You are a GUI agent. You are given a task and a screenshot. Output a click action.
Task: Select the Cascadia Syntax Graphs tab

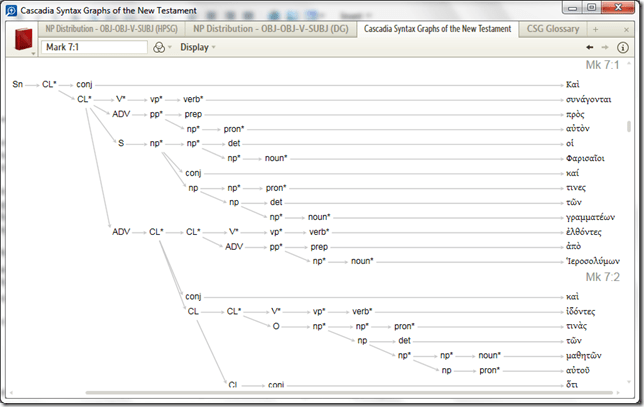coord(439,29)
